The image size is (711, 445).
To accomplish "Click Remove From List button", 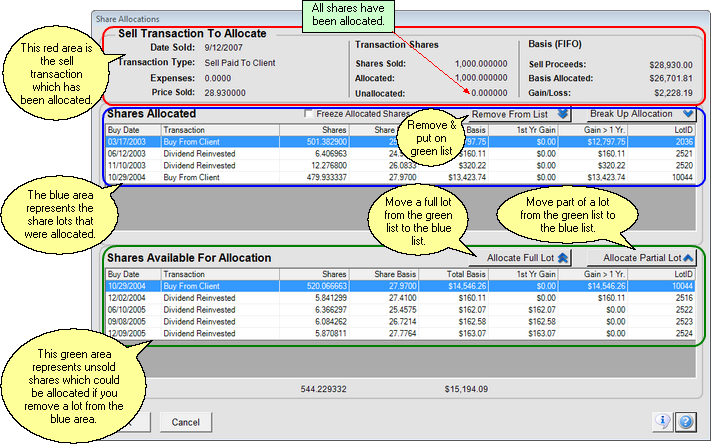I will coord(519,114).
